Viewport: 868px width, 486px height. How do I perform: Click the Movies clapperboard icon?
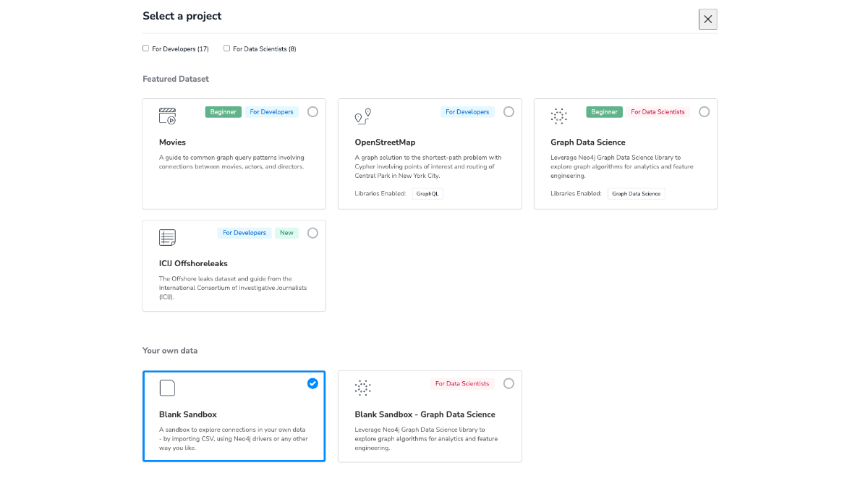[167, 116]
